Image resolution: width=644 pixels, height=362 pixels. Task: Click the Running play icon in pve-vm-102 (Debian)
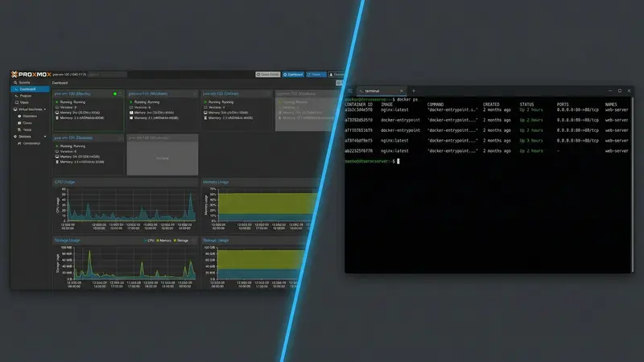point(205,102)
